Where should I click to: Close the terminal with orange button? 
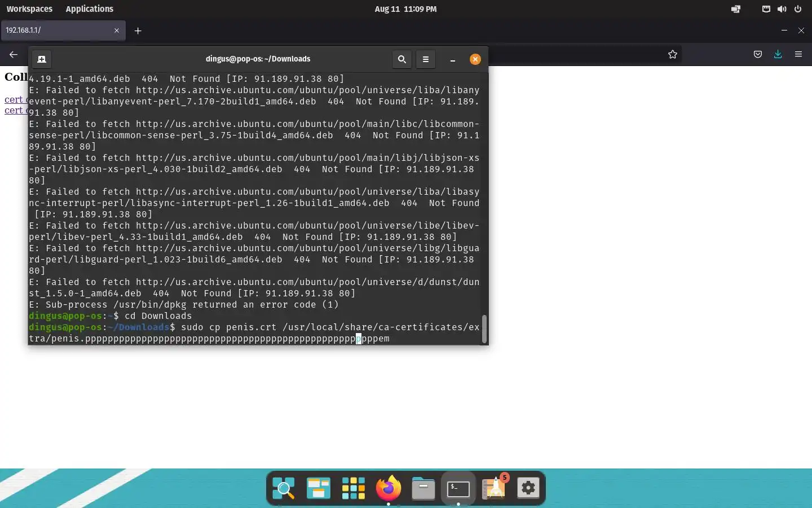[x=475, y=59]
